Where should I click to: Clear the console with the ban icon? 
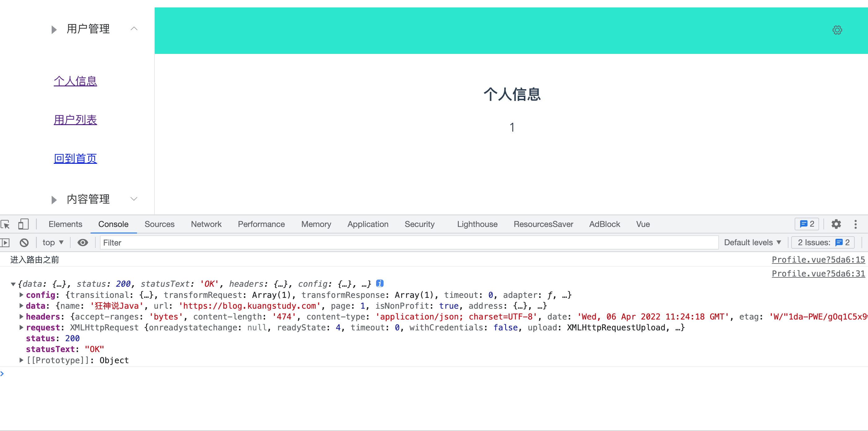tap(24, 243)
